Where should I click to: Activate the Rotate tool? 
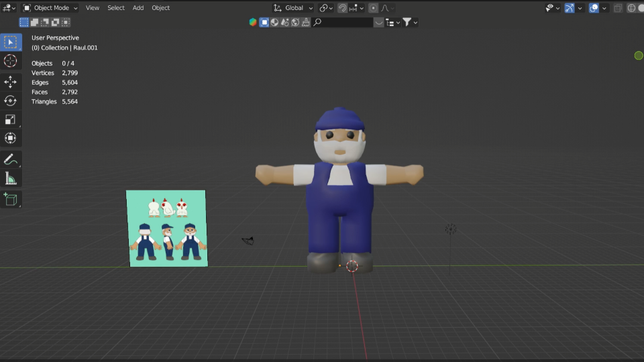[x=10, y=101]
